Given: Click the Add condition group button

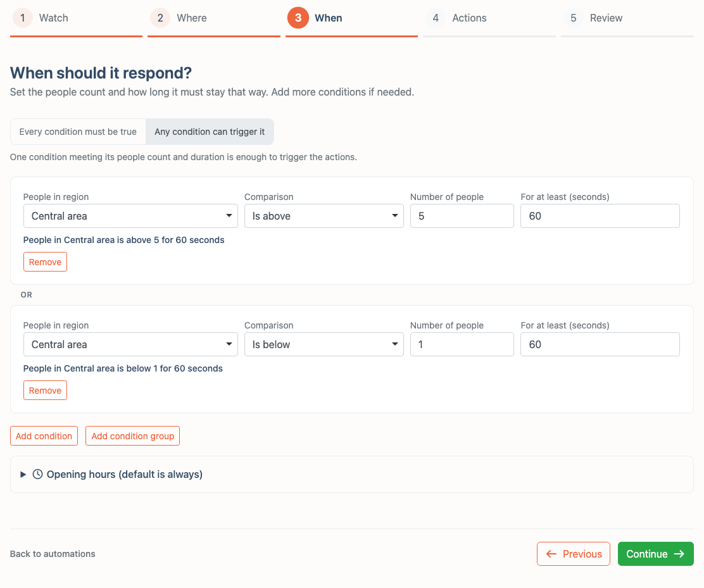Looking at the screenshot, I should click(132, 436).
